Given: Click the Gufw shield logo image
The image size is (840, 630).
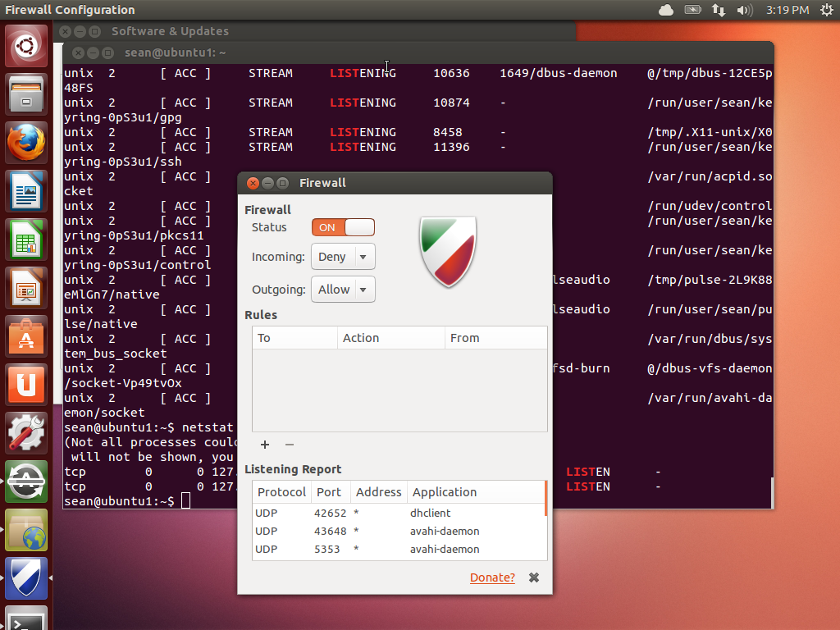Looking at the screenshot, I should click(x=449, y=252).
